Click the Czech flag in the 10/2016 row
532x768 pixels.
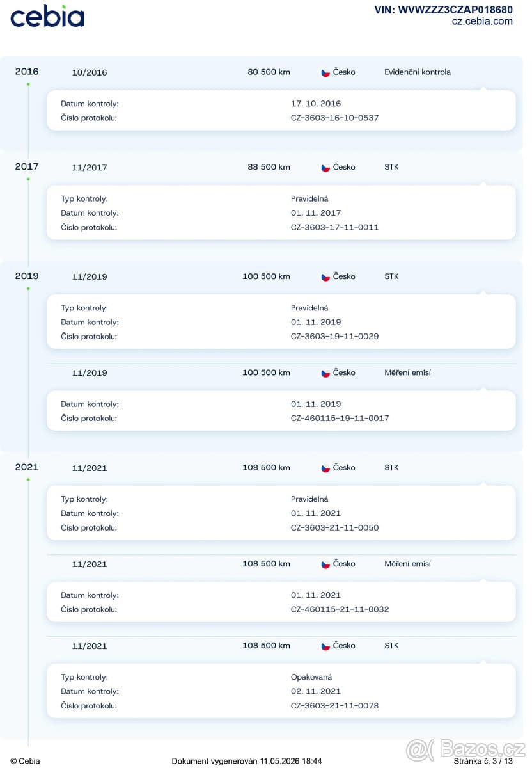click(325, 72)
